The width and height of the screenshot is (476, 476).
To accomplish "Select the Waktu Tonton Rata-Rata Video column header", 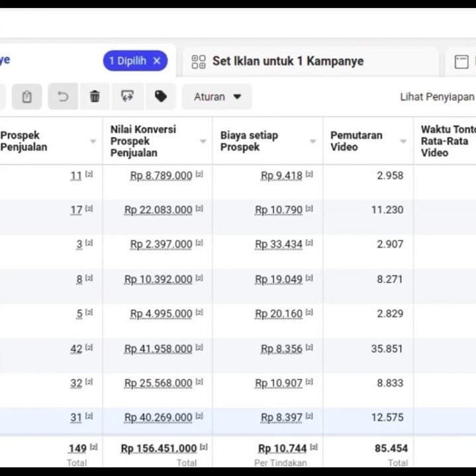I will 448,141.
